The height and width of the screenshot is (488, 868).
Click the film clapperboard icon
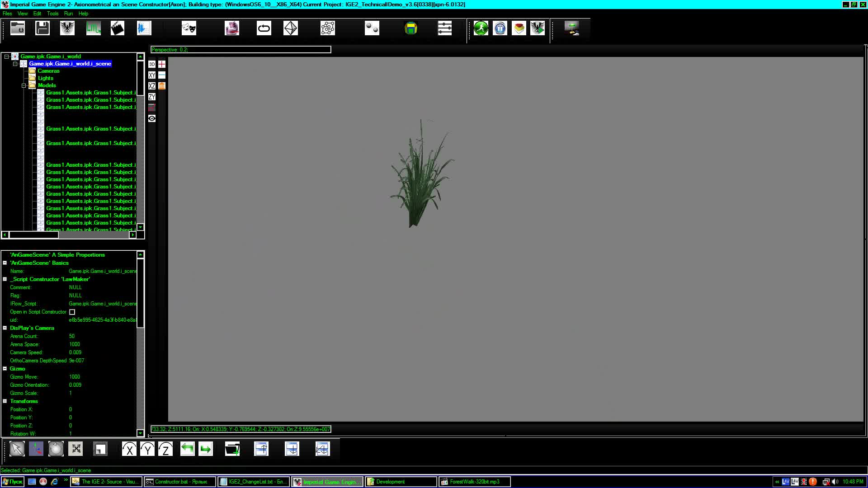[117, 28]
